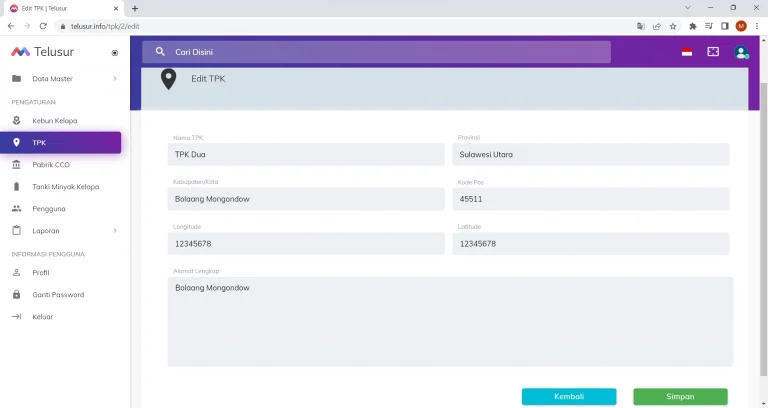
Task: Bookmark this page star icon
Action: 673,26
